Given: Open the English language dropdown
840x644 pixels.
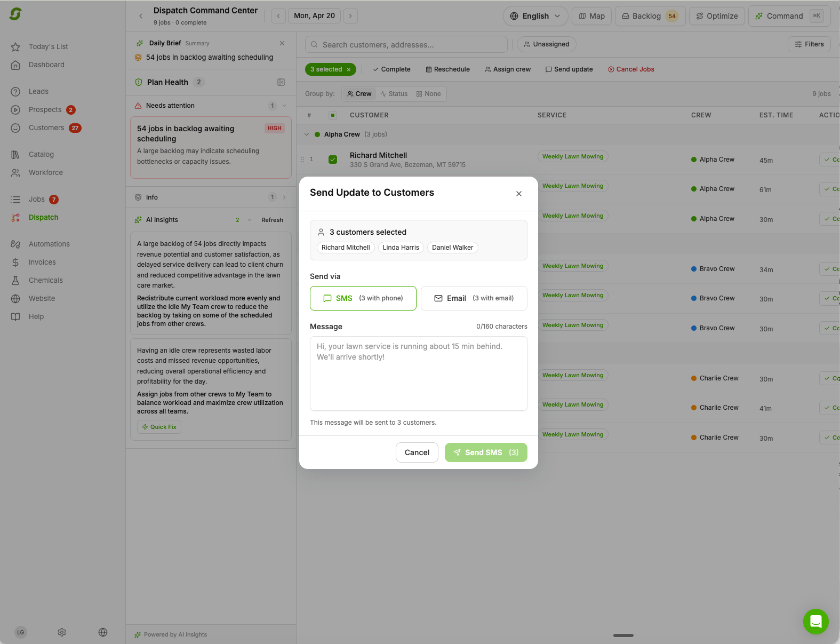Looking at the screenshot, I should (535, 16).
